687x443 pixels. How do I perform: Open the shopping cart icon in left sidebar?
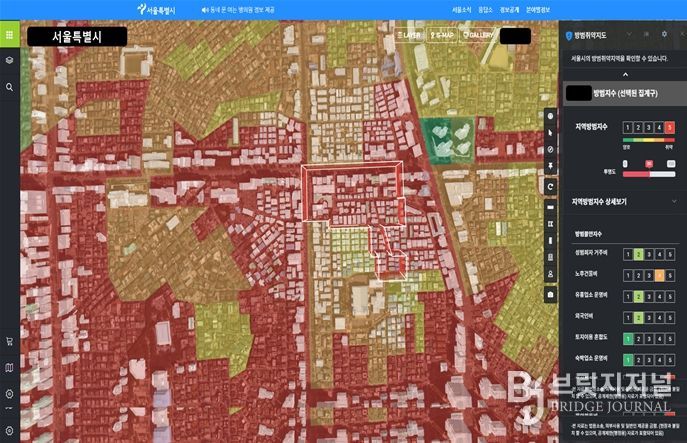[9, 341]
